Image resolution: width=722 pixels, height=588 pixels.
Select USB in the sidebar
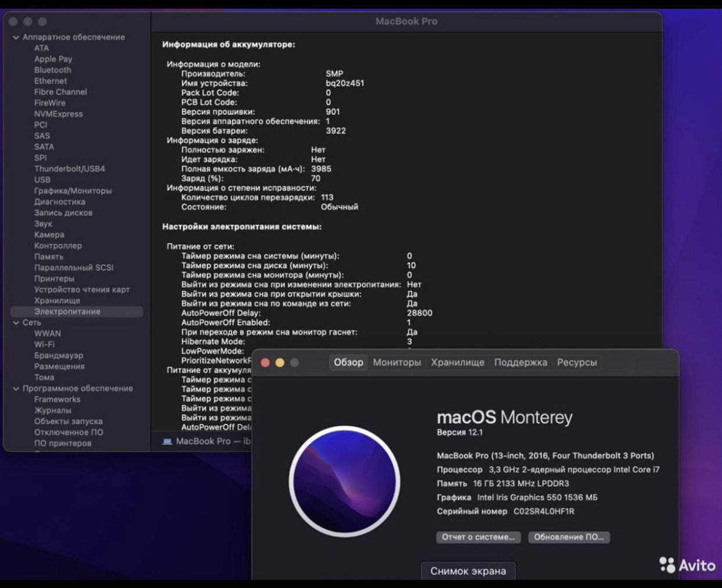tap(42, 180)
